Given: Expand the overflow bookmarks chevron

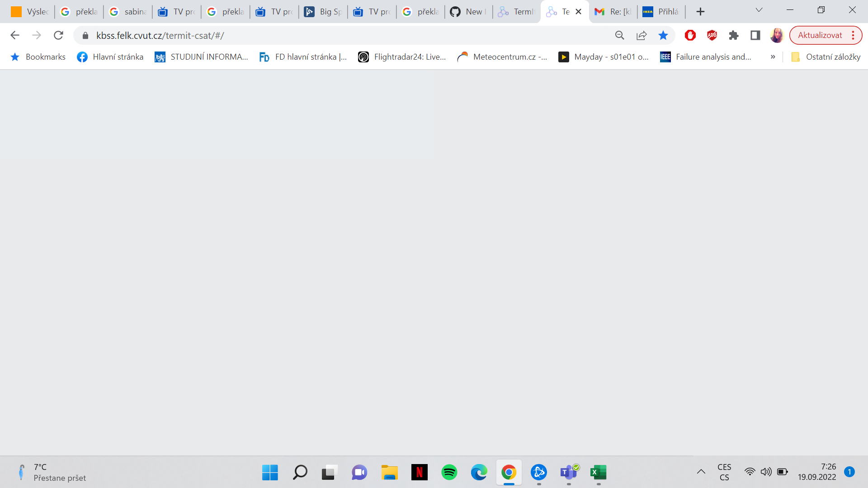Looking at the screenshot, I should click(773, 57).
